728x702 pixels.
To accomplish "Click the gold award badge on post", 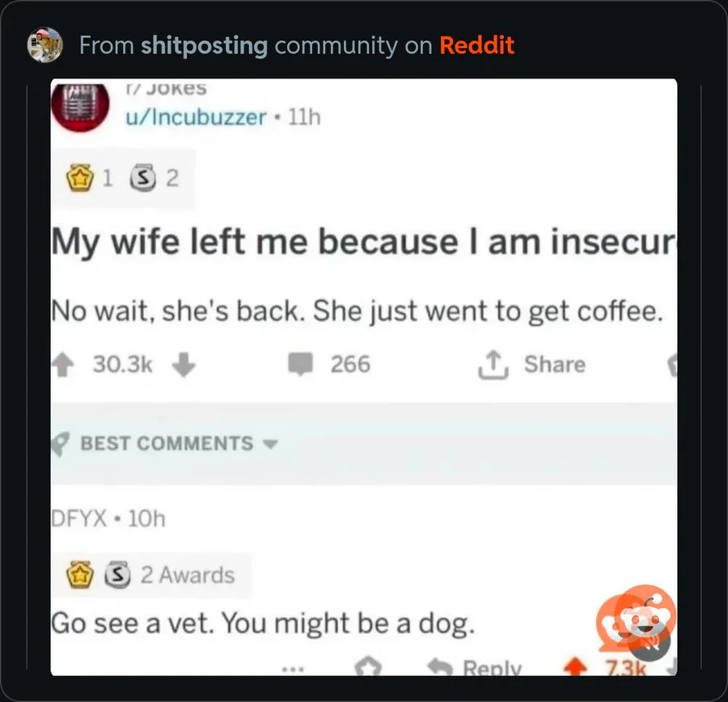I will [x=80, y=178].
